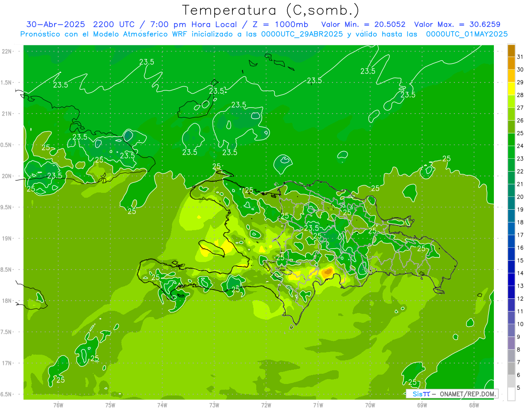The height and width of the screenshot is (411, 532).
Task: Click the "74W" longitude axis label
Action: (162, 405)
